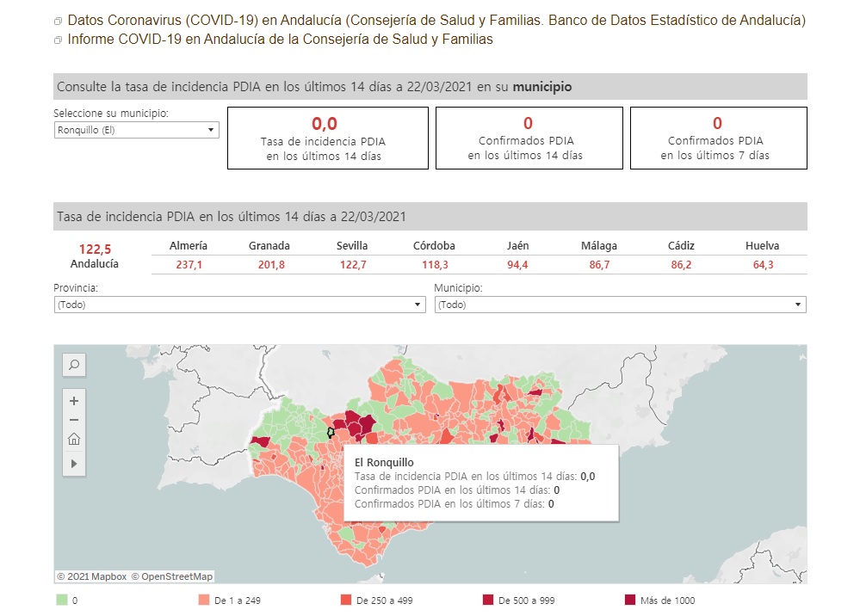860x616 pixels.
Task: Select the Almería province column header
Action: 189,245
